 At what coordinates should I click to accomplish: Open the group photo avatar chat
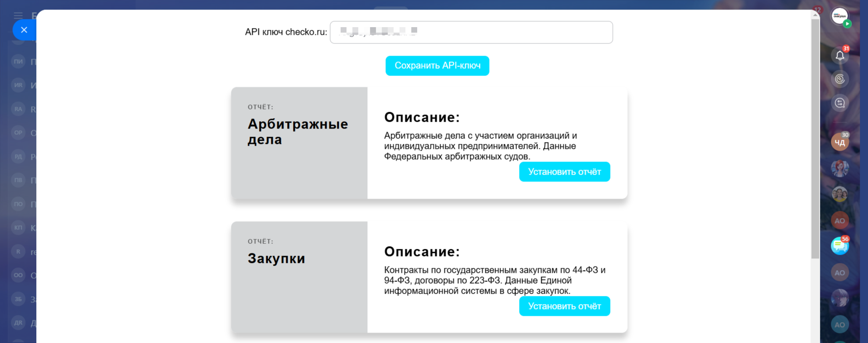(839, 195)
